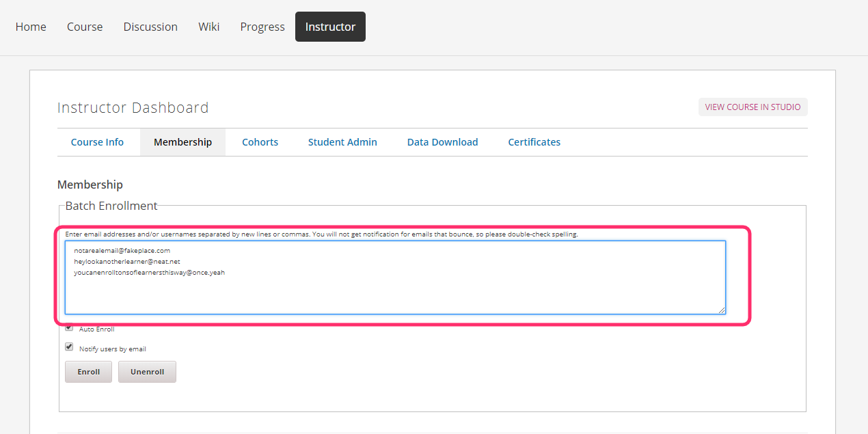This screenshot has height=434, width=868.
Task: Go to the Discussion section
Action: [x=150, y=27]
